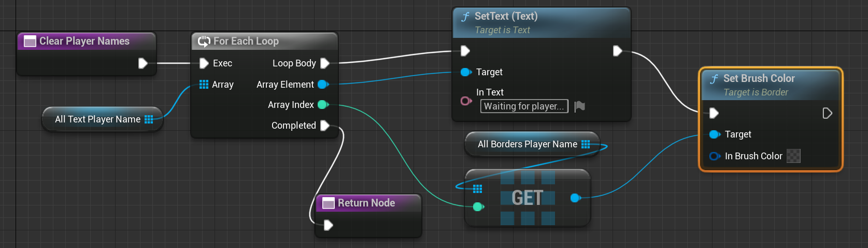The image size is (868, 248).
Task: Click the SetText exec input pin
Action: click(465, 51)
